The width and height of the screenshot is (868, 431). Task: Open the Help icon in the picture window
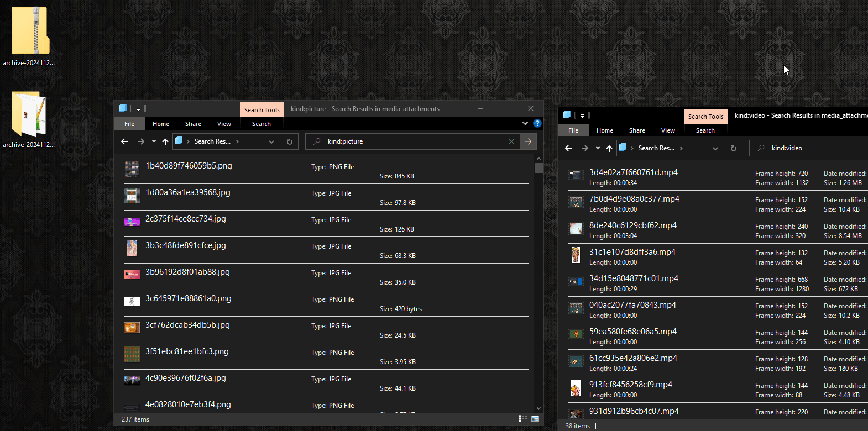pos(537,124)
